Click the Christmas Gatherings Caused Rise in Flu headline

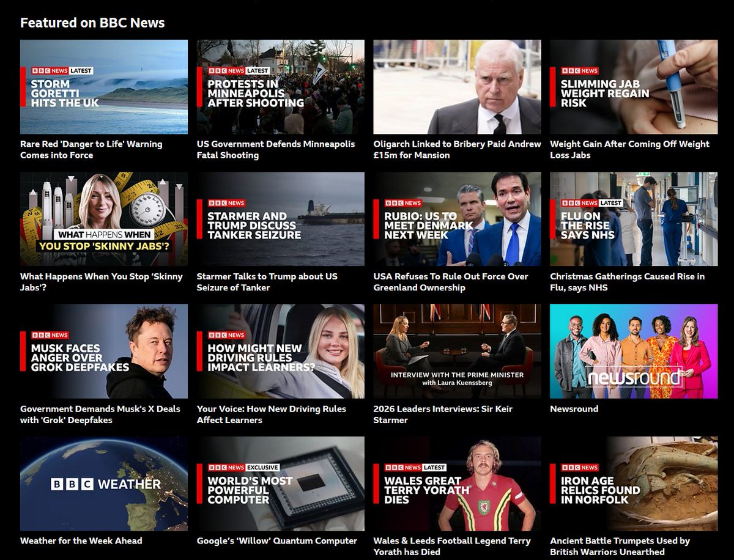pyautogui.click(x=627, y=282)
